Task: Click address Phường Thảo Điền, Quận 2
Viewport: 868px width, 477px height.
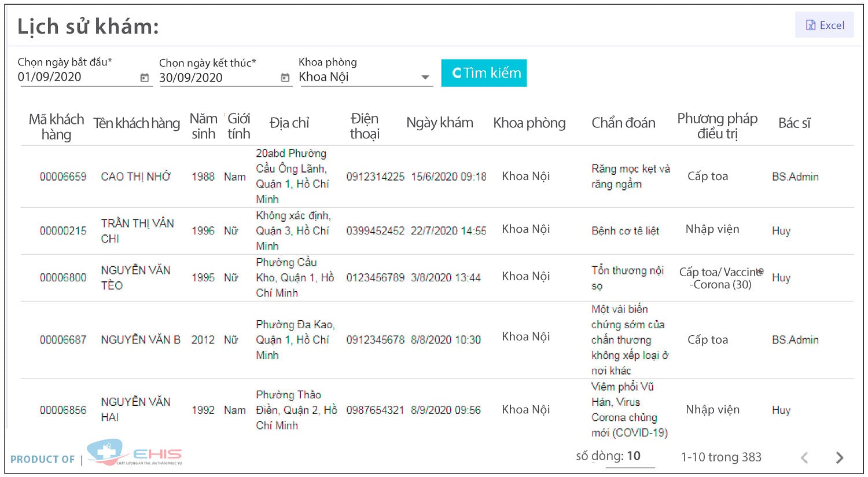Action: point(296,410)
